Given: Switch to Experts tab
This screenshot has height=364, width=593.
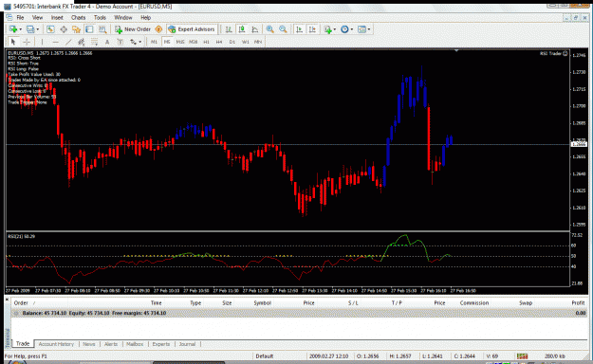Looking at the screenshot, I should (x=160, y=344).
